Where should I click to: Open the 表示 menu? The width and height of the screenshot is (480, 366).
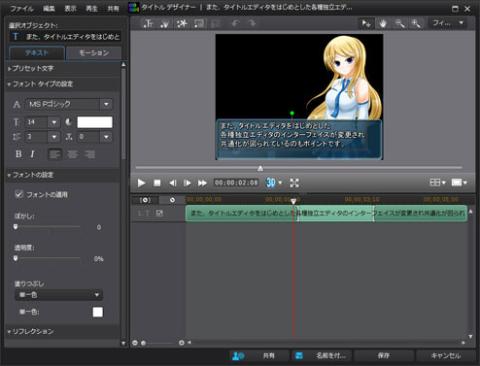pos(70,9)
